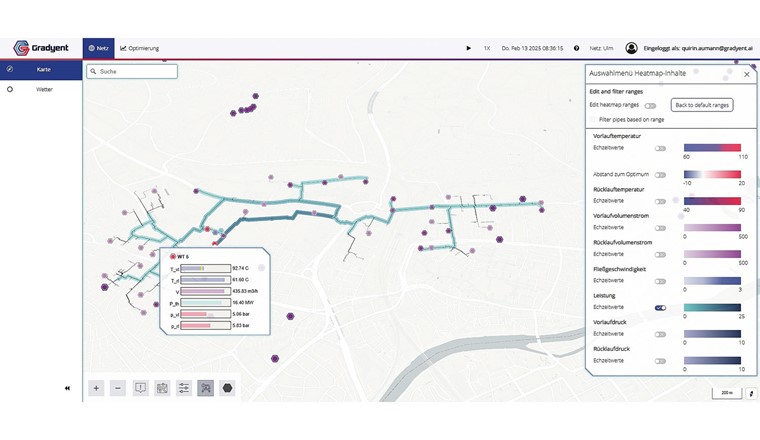Open the filter sliders settings icon

coord(184,388)
